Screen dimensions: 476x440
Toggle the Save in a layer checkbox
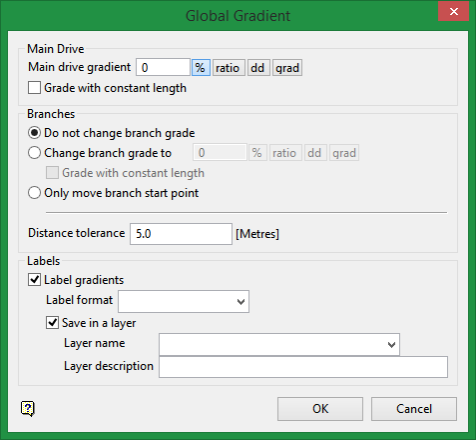[52, 323]
